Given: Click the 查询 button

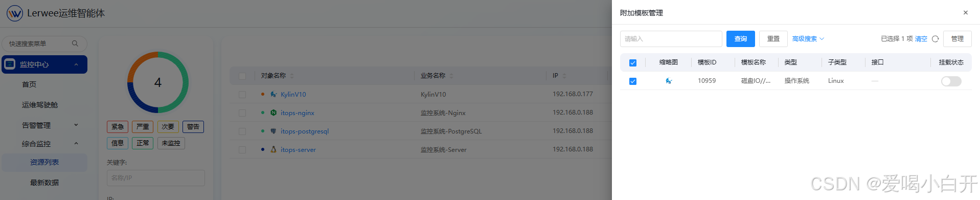Looking at the screenshot, I should [x=741, y=39].
